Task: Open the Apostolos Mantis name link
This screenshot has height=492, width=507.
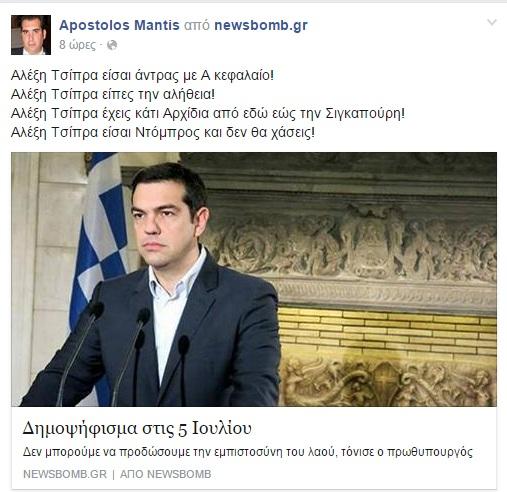Action: [x=119, y=25]
